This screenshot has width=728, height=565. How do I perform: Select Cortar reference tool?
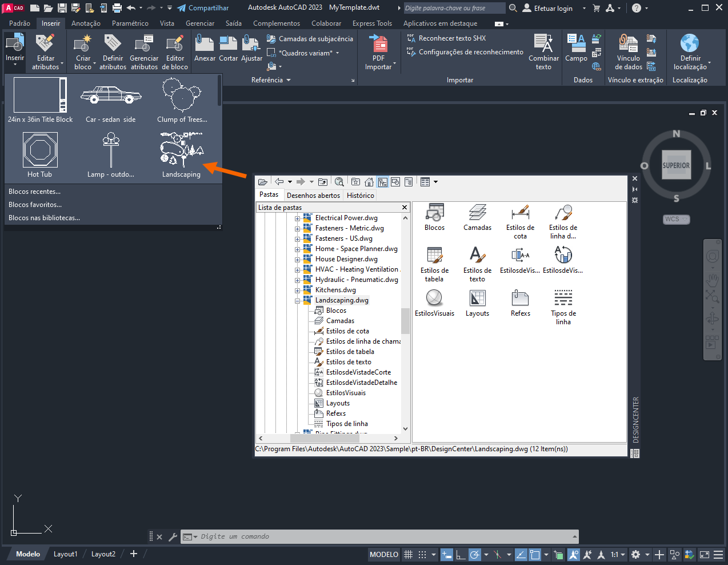[229, 49]
